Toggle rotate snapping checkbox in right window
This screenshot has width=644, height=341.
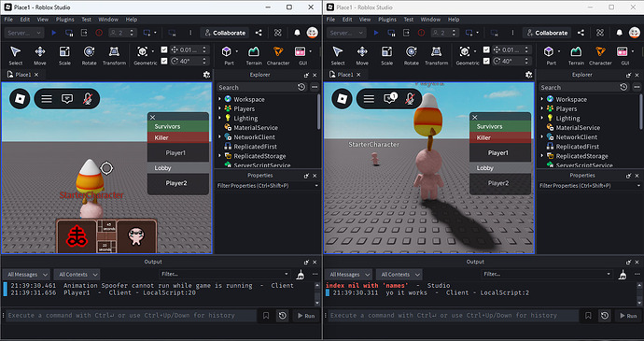(486, 61)
